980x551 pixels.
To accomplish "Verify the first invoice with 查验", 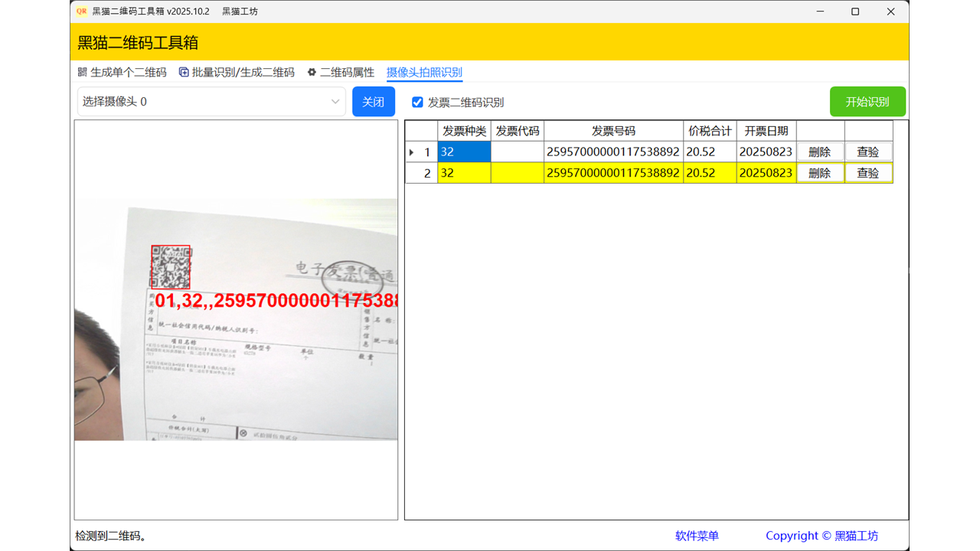I will click(867, 152).
